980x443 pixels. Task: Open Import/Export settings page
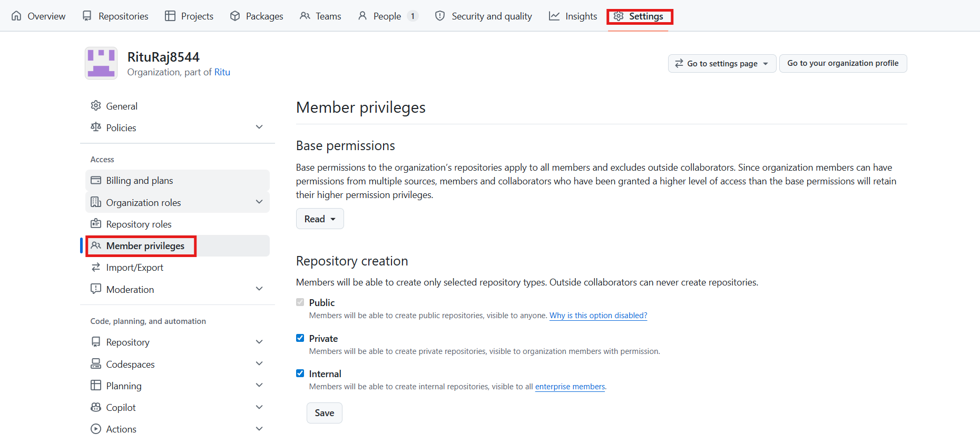tap(178, 267)
